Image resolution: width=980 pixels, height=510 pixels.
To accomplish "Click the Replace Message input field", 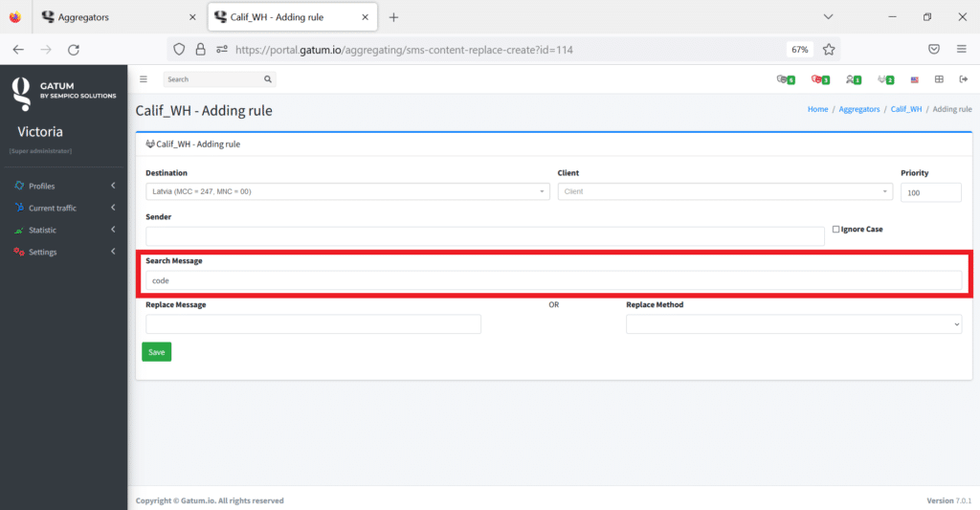I will coord(313,324).
